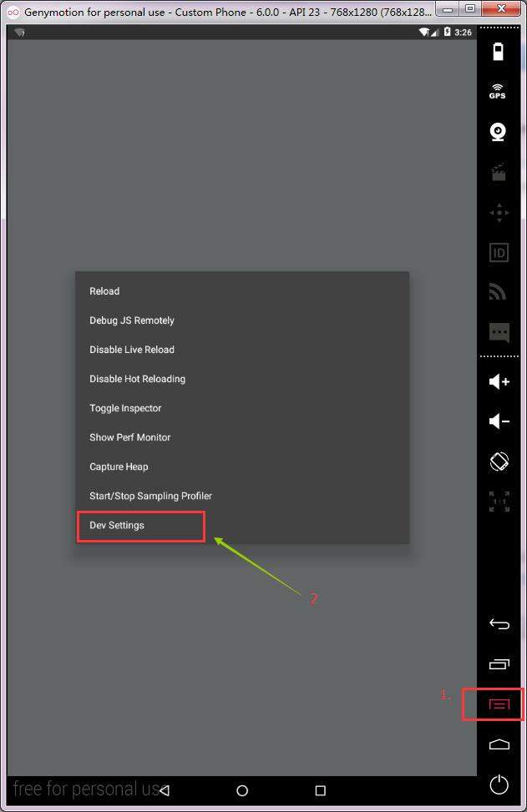The image size is (527, 812).
Task: Open the device ID identifiers widget
Action: tap(499, 253)
